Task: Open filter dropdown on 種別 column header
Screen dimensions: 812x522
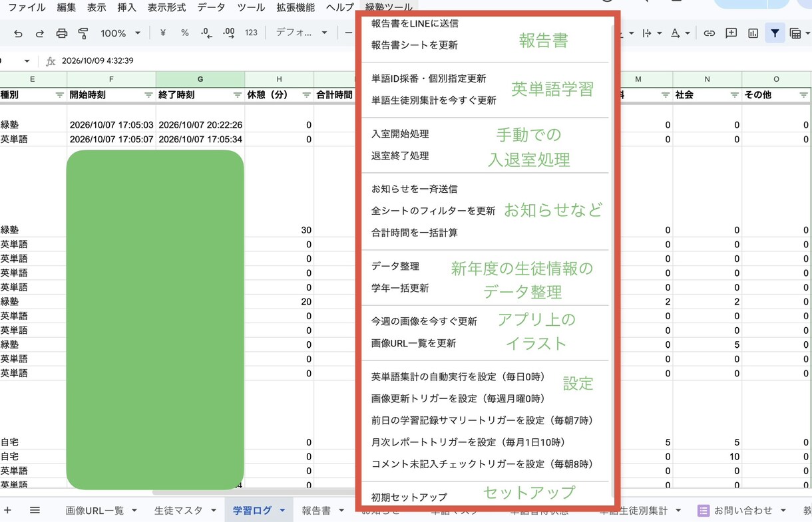Action: tap(60, 95)
